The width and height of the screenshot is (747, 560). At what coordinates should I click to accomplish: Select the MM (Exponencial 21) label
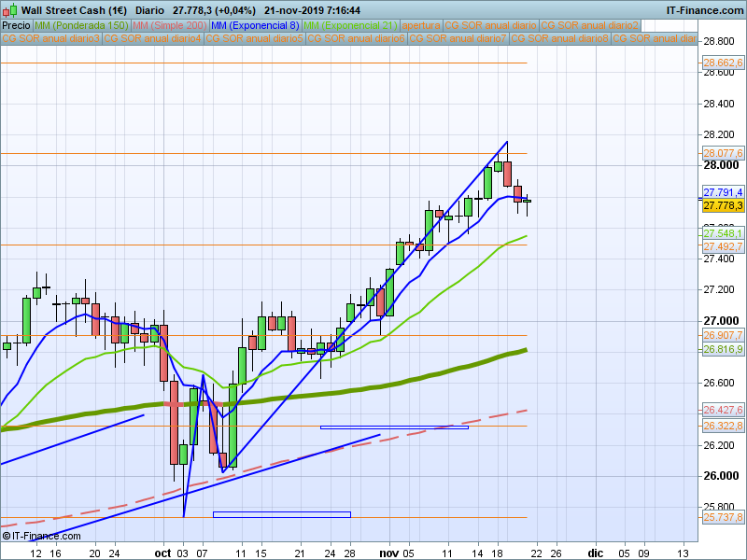coord(350,26)
